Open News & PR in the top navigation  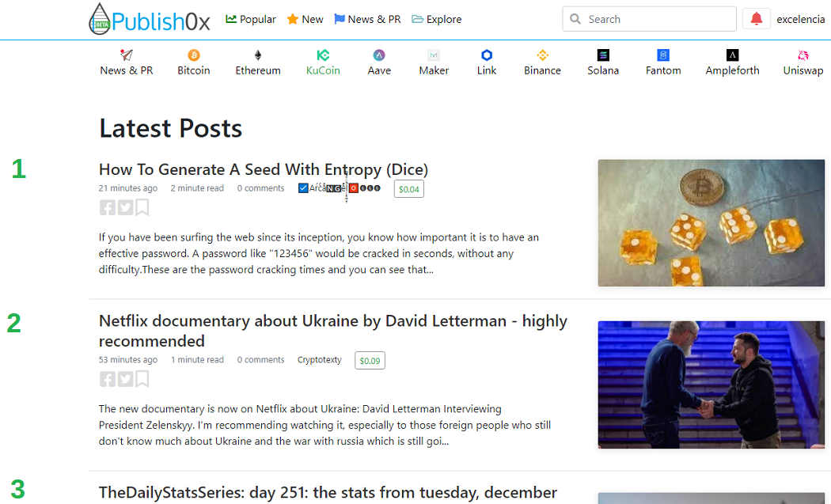[367, 19]
